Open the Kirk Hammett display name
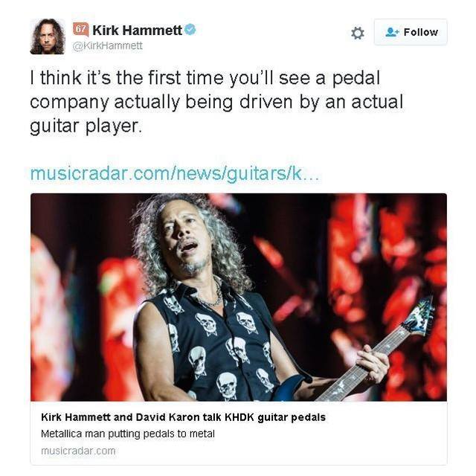The image size is (476, 476). click(x=137, y=30)
